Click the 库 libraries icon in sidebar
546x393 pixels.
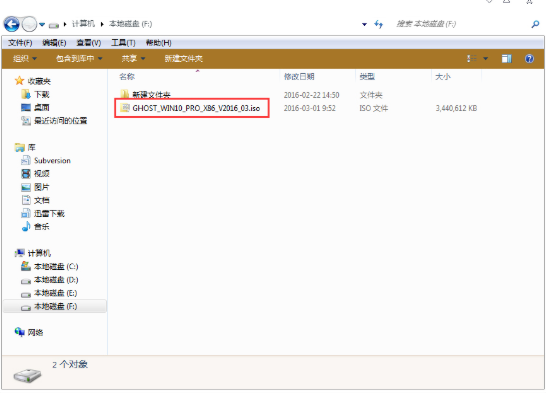(20, 148)
